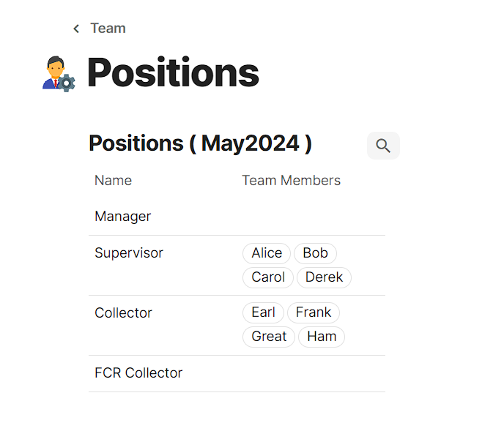Click the search magnifier icon

coord(383,146)
